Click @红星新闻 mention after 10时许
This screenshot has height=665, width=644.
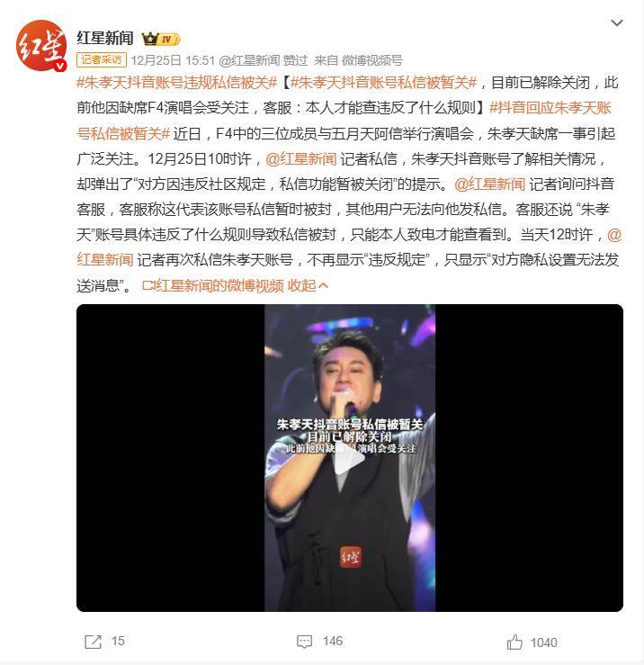pos(301,158)
